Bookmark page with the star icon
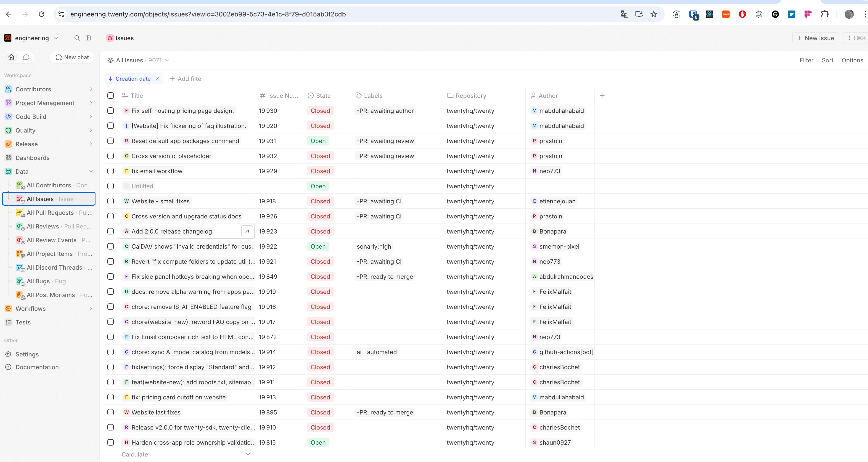This screenshot has width=868, height=462. (654, 14)
